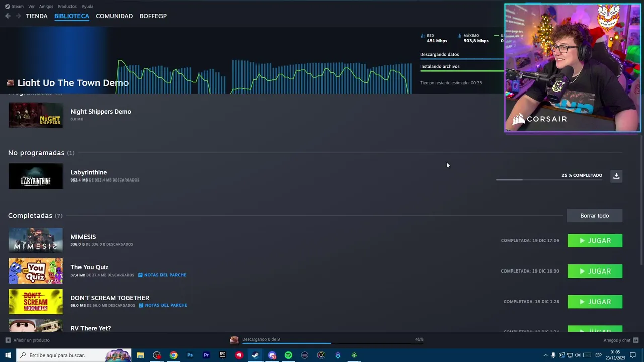Click the DON'T SCREAM TOGETHER thumbnail

click(36, 302)
